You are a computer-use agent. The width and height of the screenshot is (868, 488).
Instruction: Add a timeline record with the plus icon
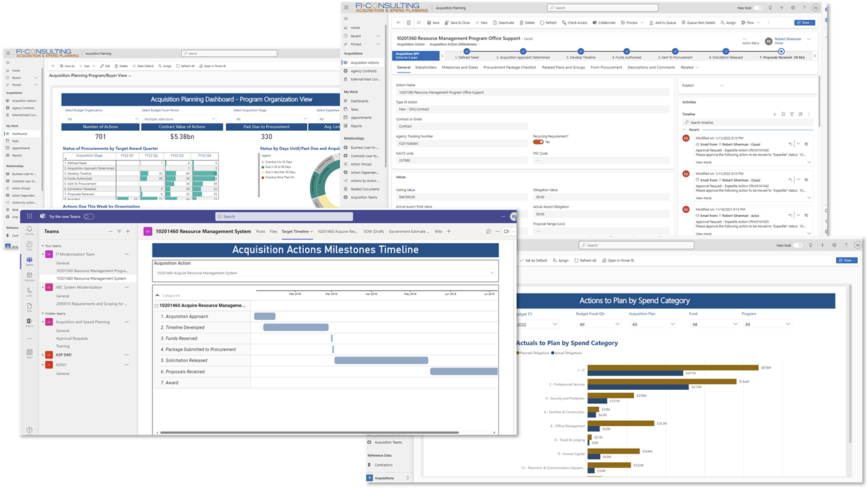tap(775, 115)
